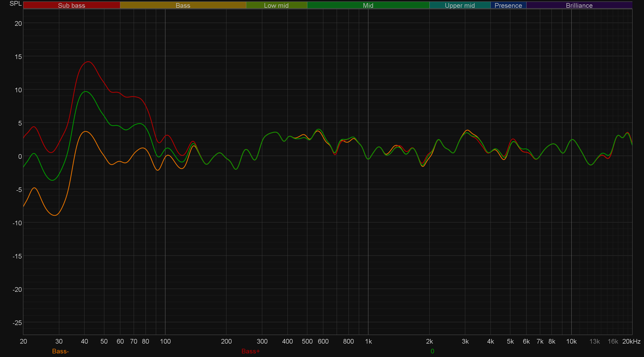Select the Presence band header
Viewport: 644px width, 357px height.
click(x=508, y=5)
